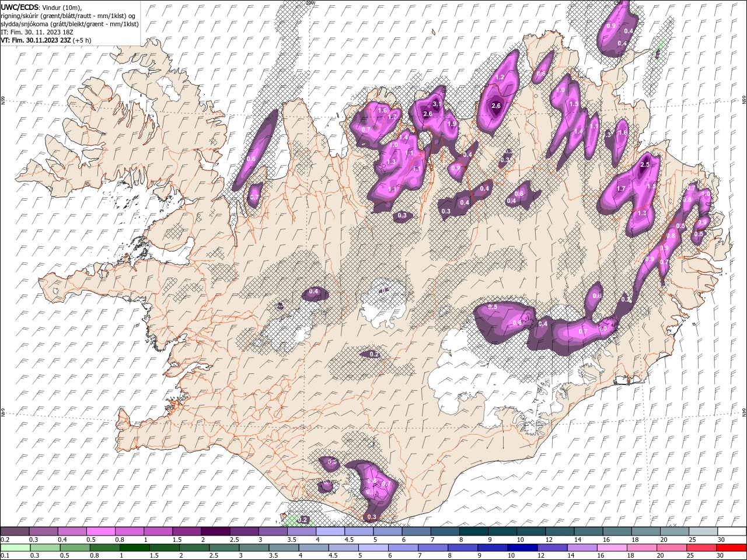The width and height of the screenshot is (747, 560).
Task: Click the 3.1 peak snowfall value on the map
Action: tap(436, 104)
